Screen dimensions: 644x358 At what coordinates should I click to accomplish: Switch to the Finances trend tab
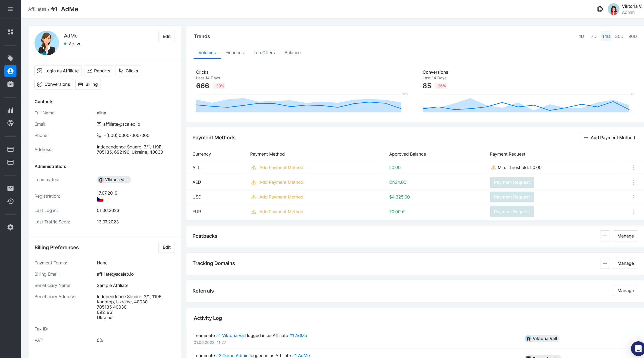point(234,52)
